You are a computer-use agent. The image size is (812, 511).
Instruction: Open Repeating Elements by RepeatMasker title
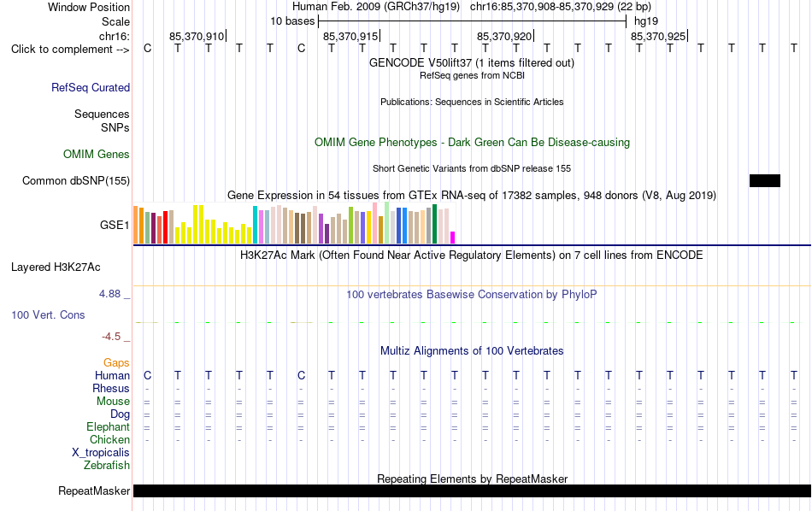472,479
